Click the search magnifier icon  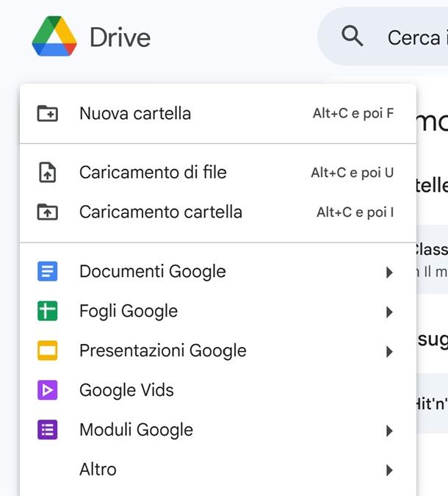pos(353,36)
